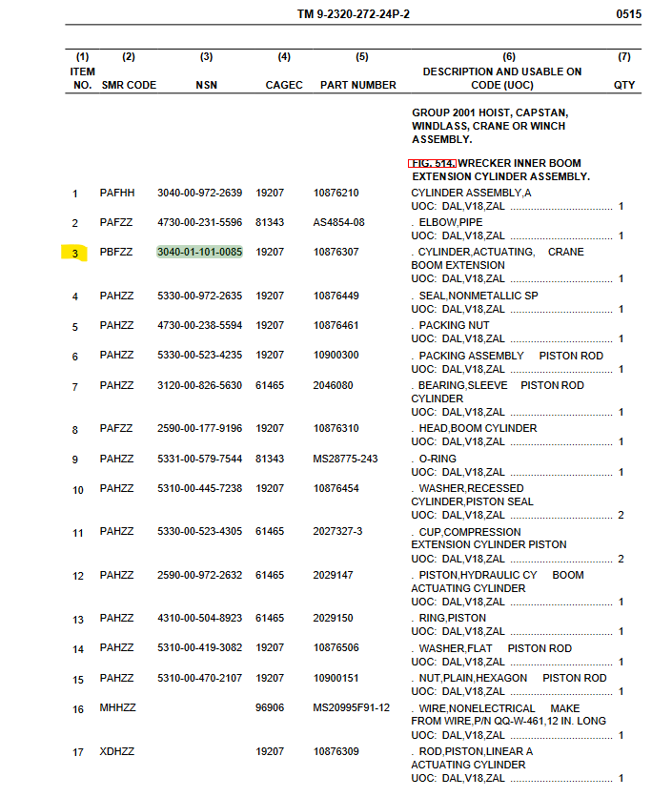Click the PACKING NUT description
The height and width of the screenshot is (797, 672).
[454, 326]
